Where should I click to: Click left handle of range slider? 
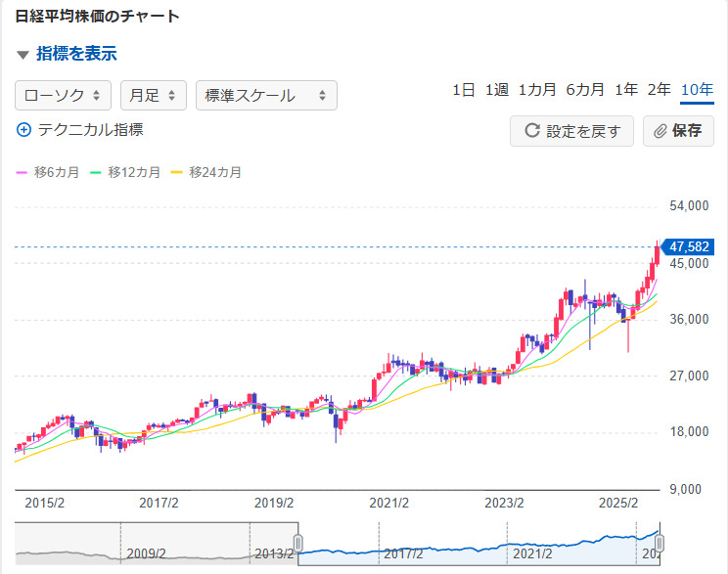(298, 543)
